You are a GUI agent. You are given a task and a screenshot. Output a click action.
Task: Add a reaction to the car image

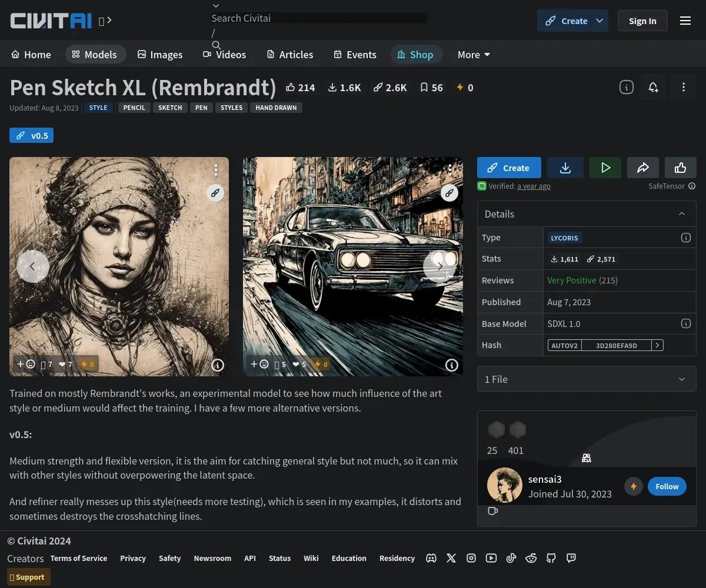pos(260,364)
